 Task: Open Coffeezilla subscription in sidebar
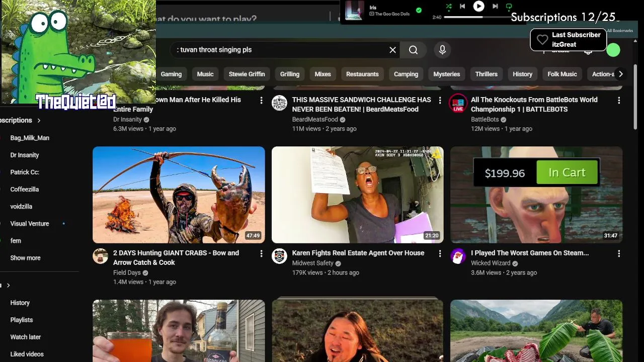pyautogui.click(x=25, y=189)
